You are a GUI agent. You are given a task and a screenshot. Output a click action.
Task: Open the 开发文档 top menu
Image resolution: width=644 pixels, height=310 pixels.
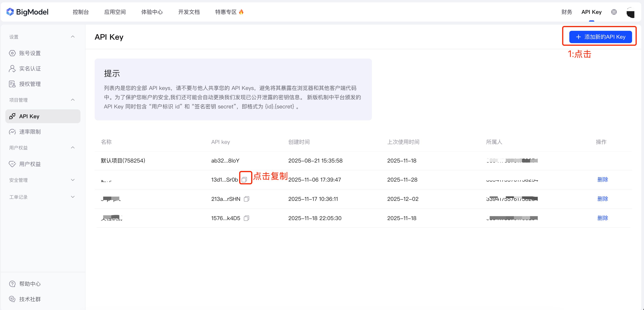coord(189,12)
